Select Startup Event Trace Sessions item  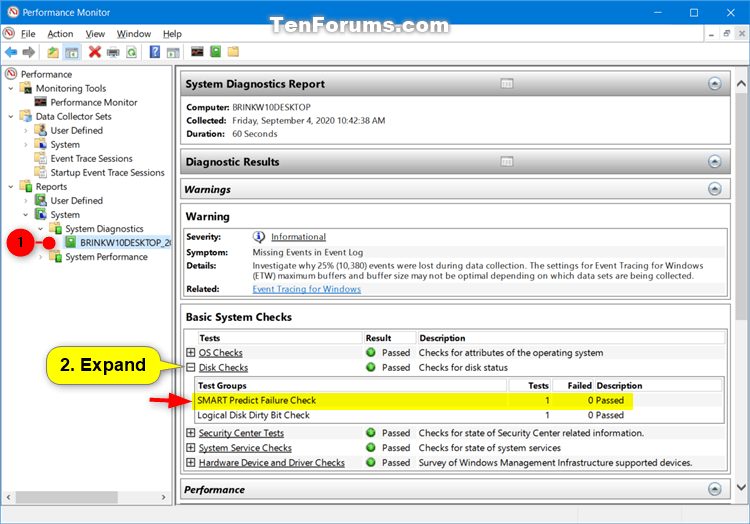tap(107, 173)
